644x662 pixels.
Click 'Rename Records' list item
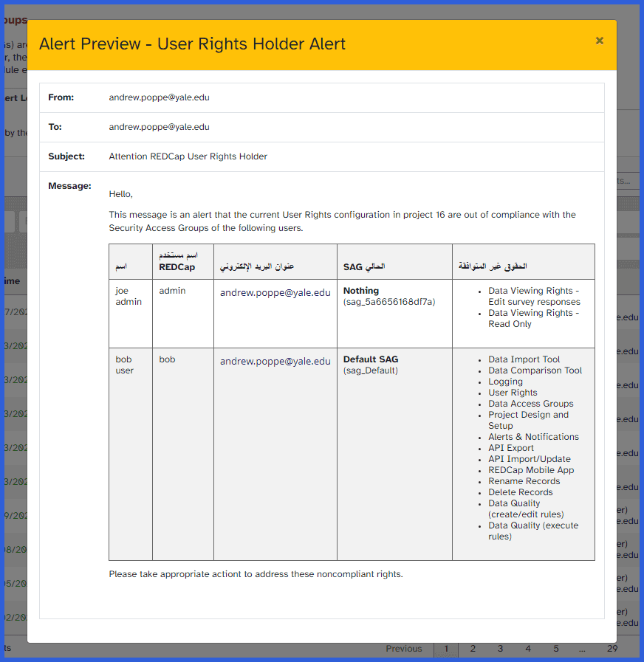point(524,481)
